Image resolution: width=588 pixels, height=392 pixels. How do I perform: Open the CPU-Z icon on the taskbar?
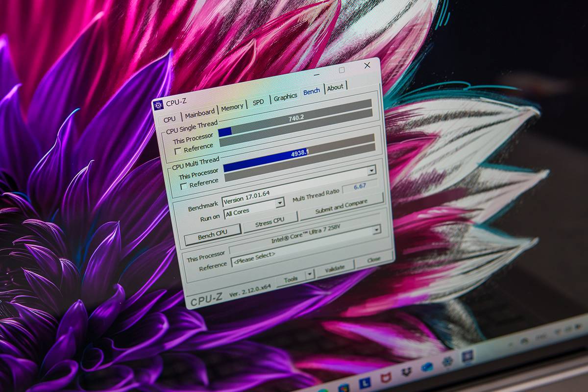467,356
